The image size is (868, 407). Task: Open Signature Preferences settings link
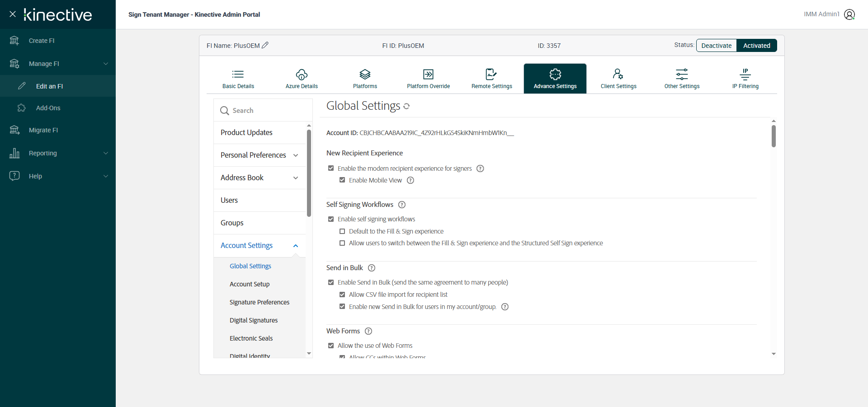pyautogui.click(x=259, y=302)
